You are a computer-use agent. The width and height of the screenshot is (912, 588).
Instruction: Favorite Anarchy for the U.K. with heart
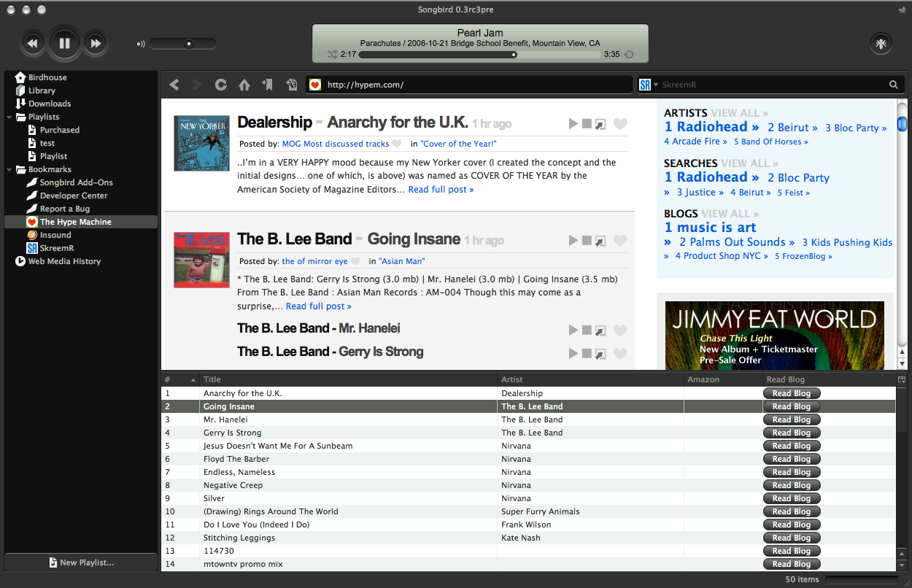point(619,124)
